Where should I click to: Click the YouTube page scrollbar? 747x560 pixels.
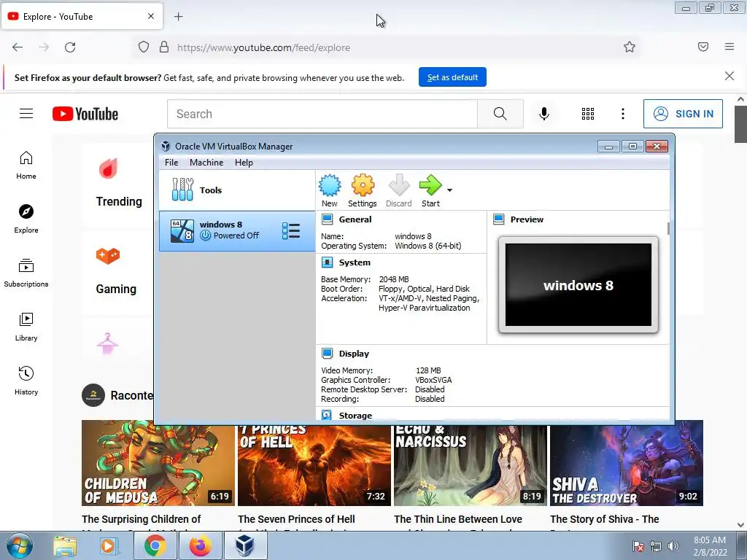click(x=740, y=124)
